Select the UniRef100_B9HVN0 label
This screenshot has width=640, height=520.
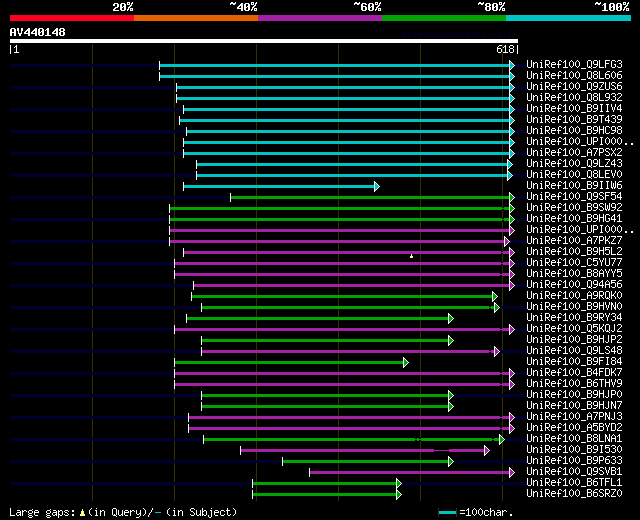click(x=574, y=307)
